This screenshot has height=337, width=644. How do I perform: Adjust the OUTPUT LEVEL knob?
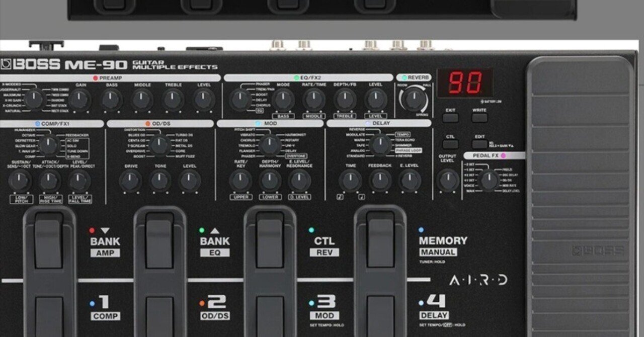[448, 180]
